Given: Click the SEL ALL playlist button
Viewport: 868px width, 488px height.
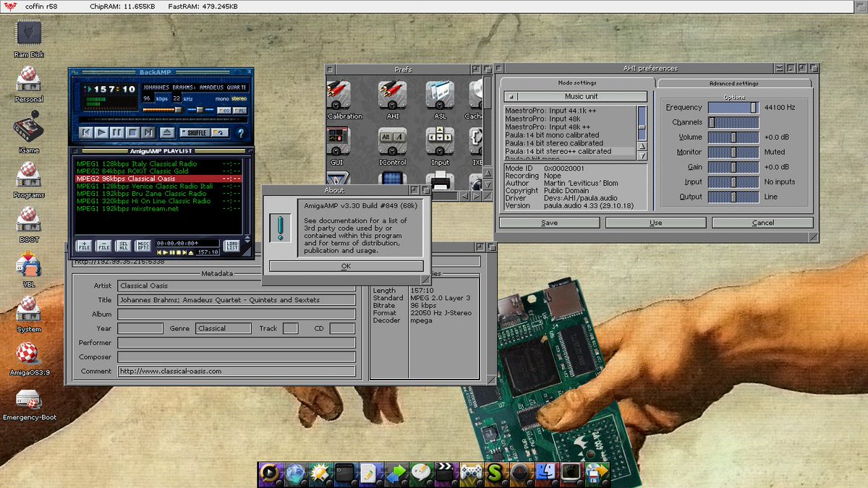Looking at the screenshot, I should tap(124, 246).
